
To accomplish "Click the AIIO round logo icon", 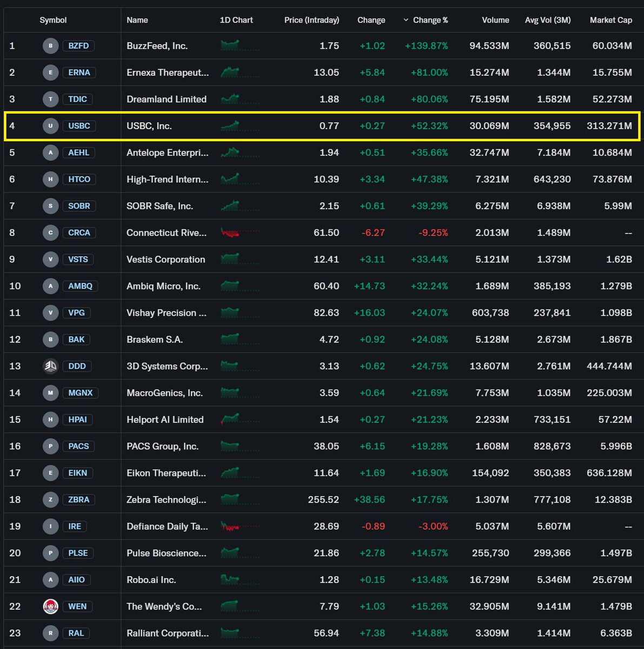I will click(51, 580).
